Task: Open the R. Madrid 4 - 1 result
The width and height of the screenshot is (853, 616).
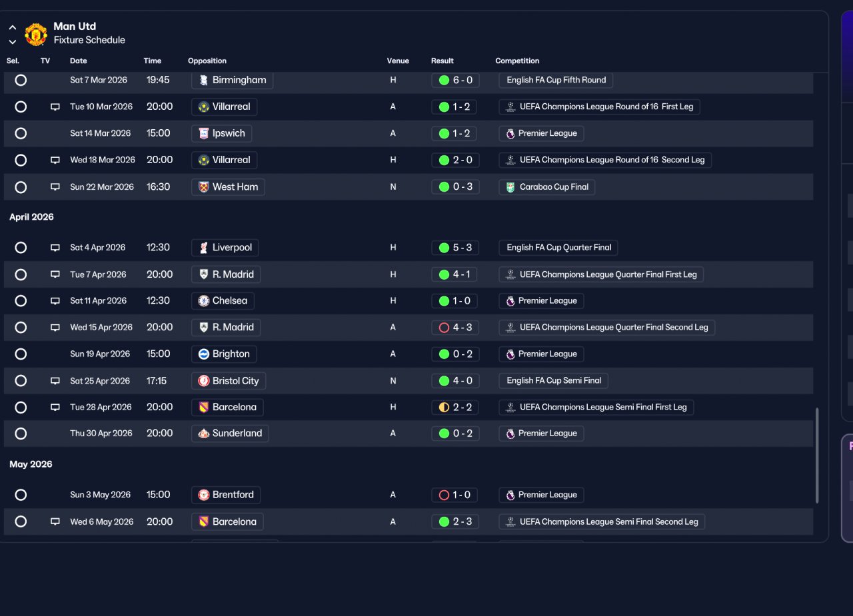Action: pyautogui.click(x=455, y=274)
